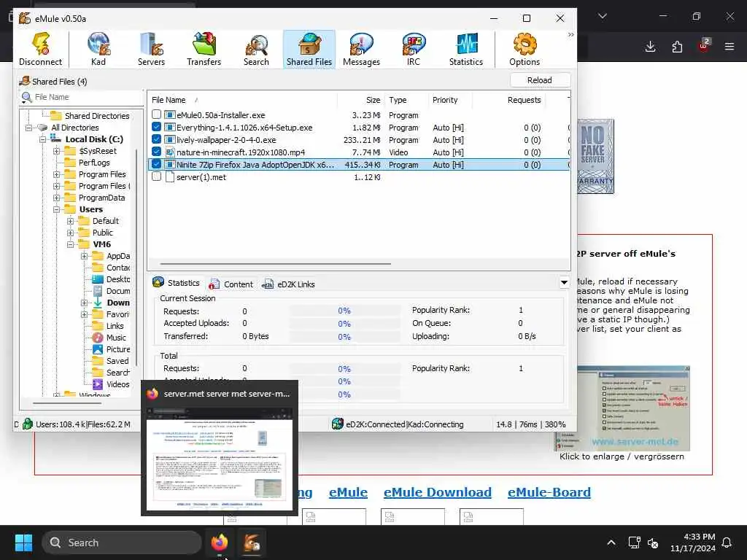Expand the Program Files folder node
747x560 pixels.
[x=56, y=174]
